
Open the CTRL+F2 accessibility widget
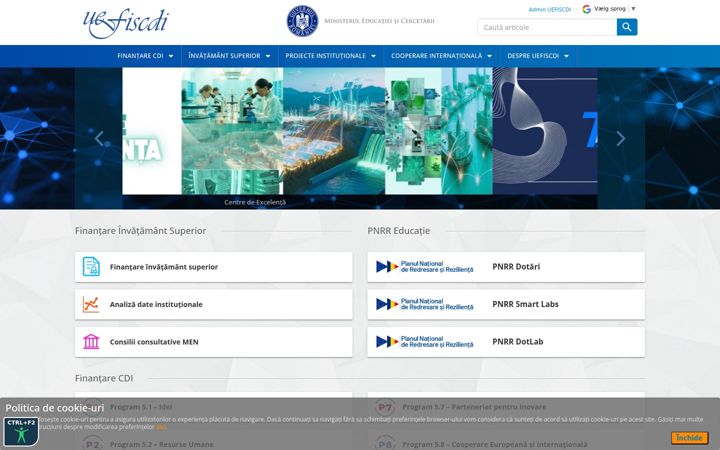click(21, 431)
